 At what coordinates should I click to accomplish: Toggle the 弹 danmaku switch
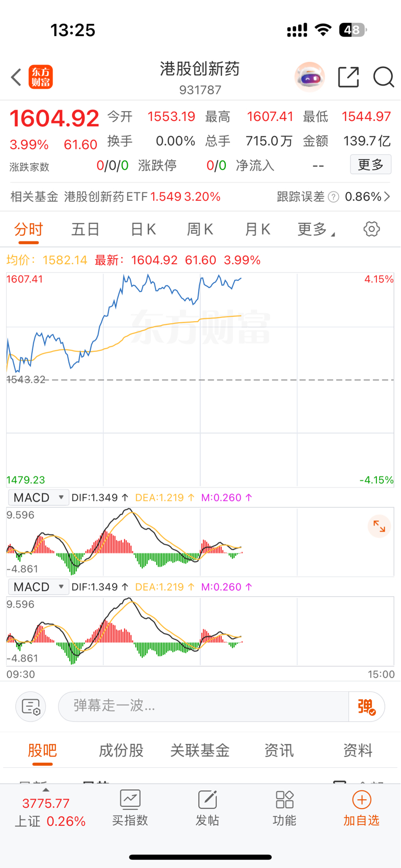tap(367, 706)
